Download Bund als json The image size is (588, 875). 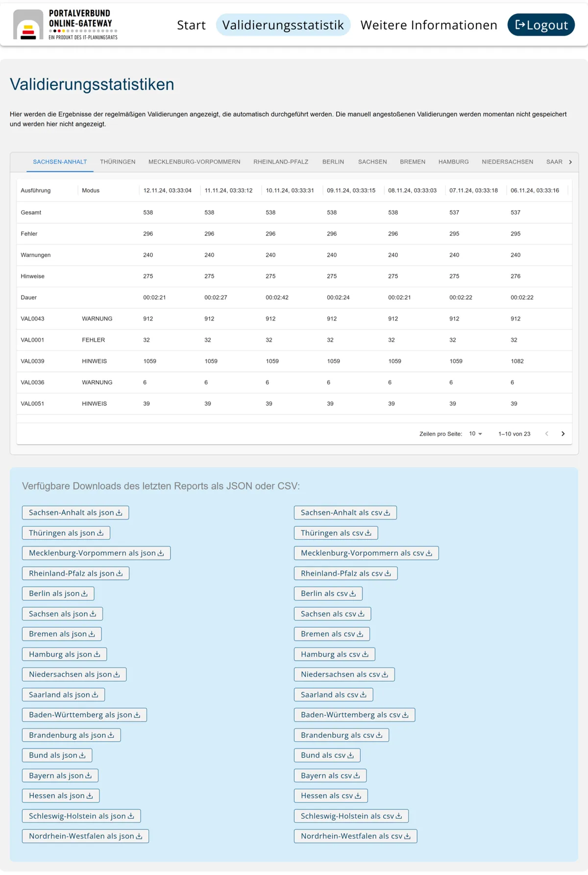point(57,755)
